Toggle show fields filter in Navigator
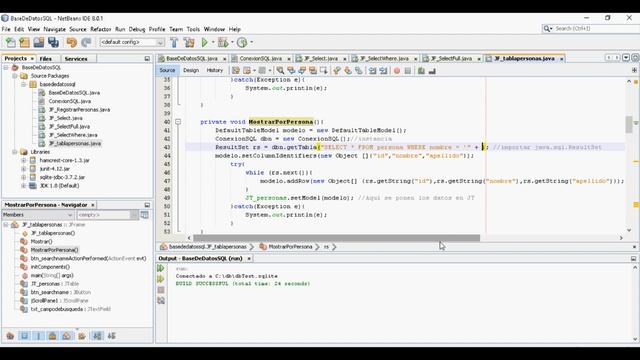640x360 pixels. [x=24, y=336]
